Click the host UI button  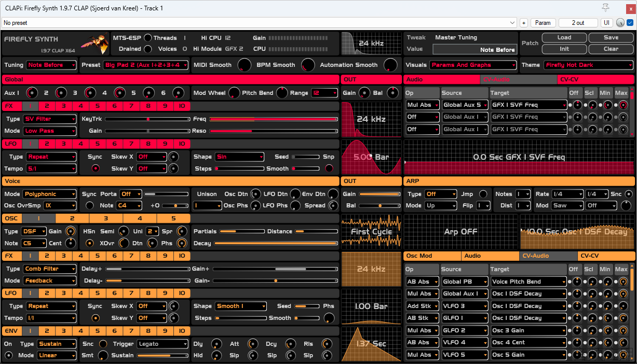click(607, 23)
